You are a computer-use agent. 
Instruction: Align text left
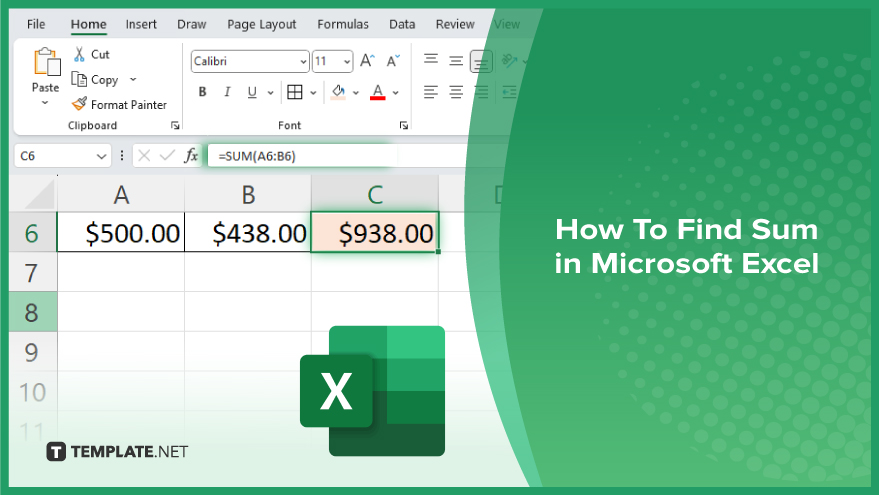(431, 92)
